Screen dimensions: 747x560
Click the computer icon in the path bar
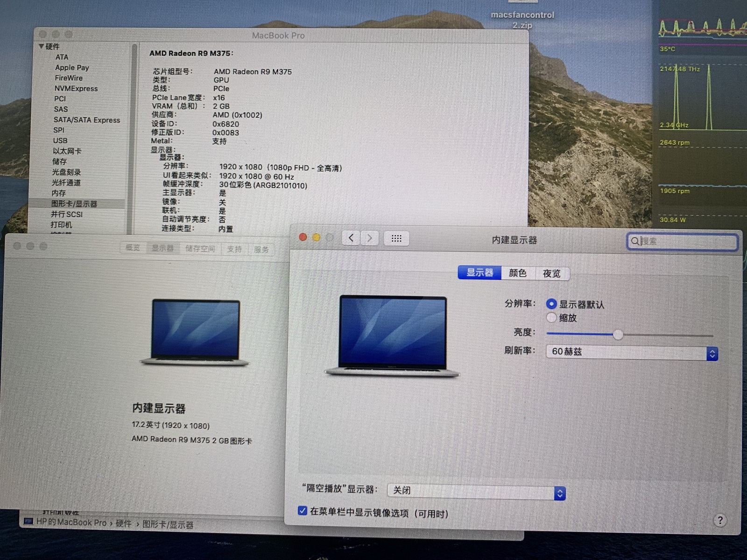click(28, 521)
